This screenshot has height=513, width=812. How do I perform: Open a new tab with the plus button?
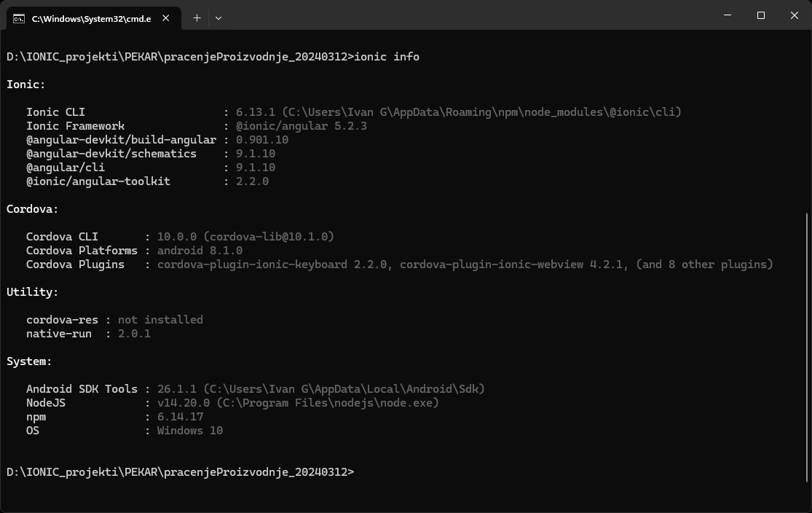click(197, 18)
